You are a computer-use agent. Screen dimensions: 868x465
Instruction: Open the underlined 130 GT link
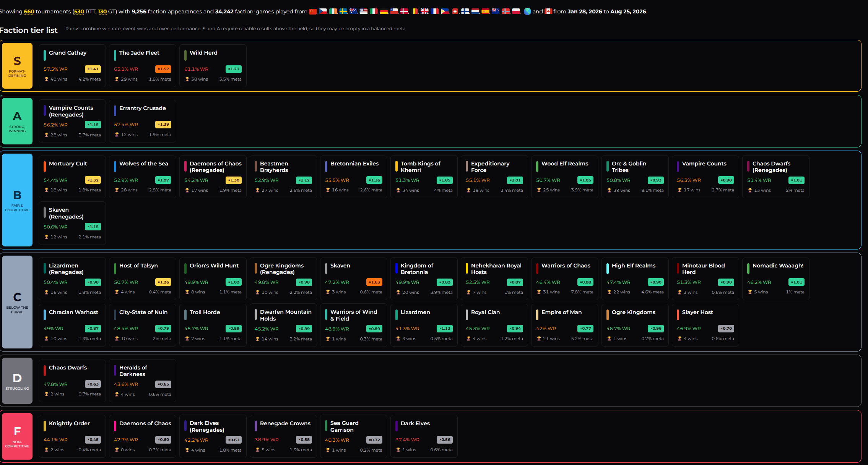tap(102, 11)
